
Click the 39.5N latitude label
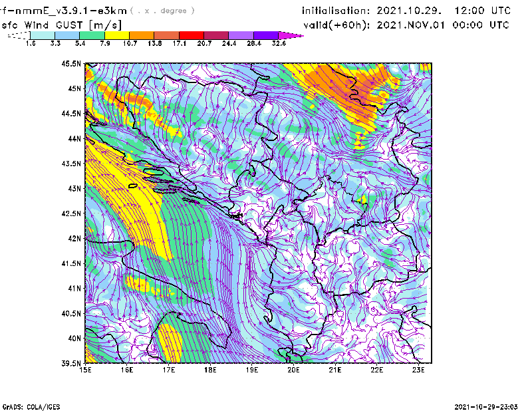71,364
